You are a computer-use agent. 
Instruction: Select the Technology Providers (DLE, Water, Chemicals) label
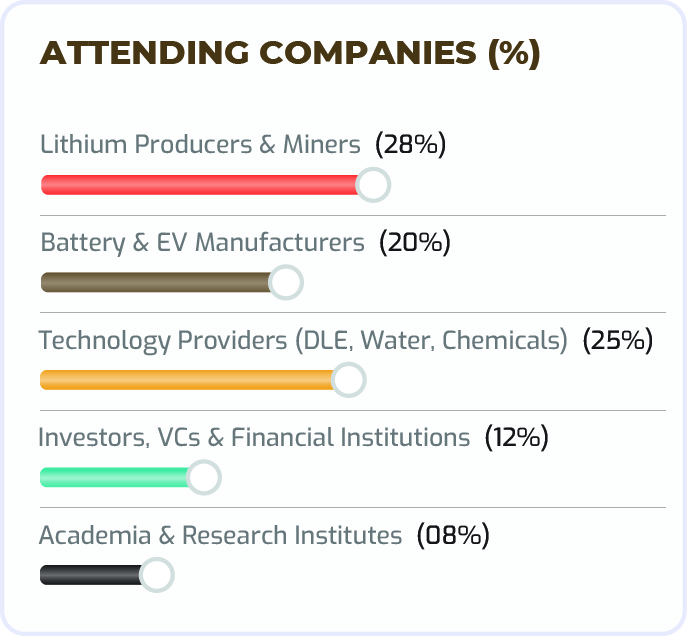click(x=303, y=340)
